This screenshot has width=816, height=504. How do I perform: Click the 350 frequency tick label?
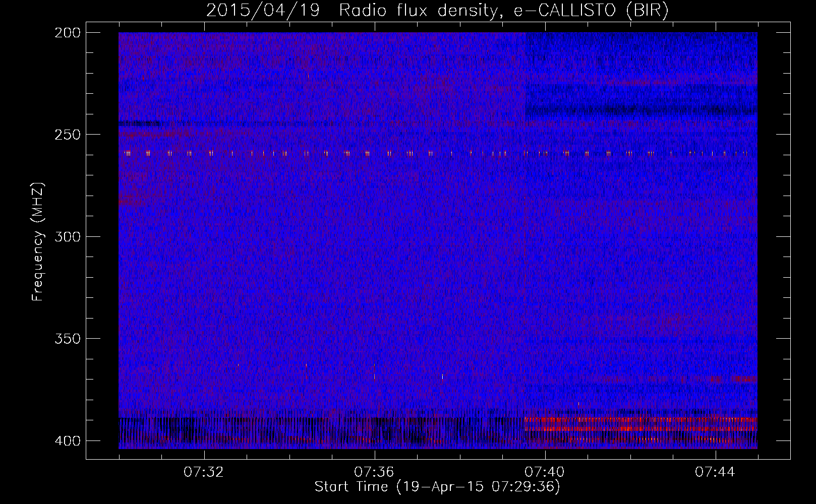(x=67, y=339)
